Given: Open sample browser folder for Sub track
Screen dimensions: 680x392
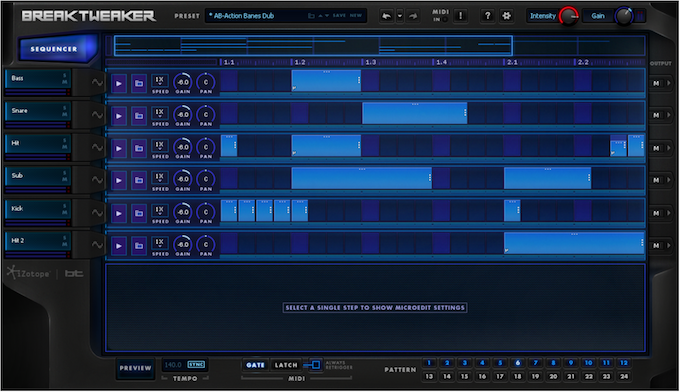Looking at the screenshot, I should (x=139, y=180).
